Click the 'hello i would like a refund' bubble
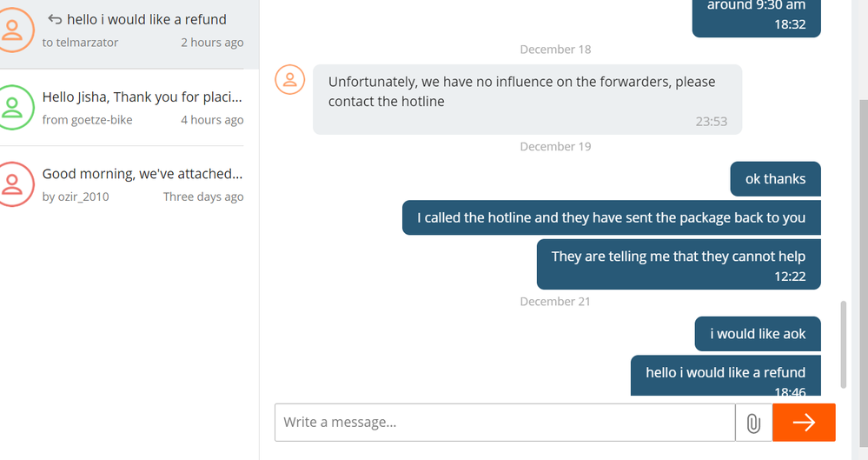The image size is (868, 460). click(x=726, y=376)
